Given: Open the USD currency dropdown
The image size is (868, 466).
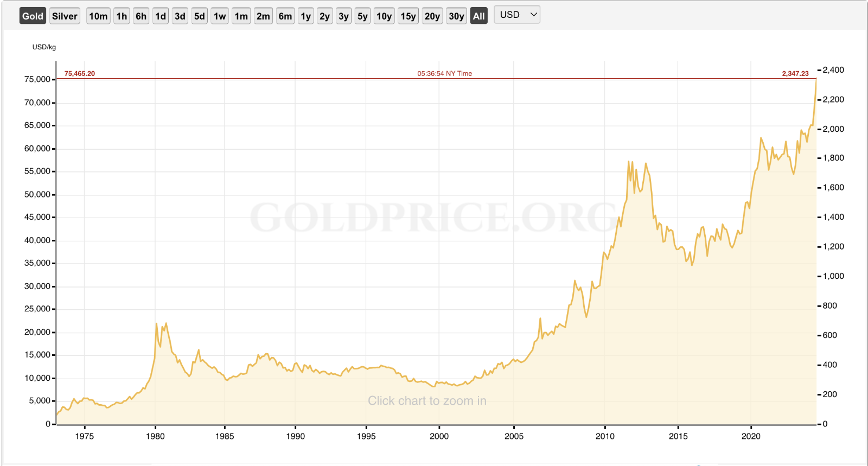Looking at the screenshot, I should click(x=517, y=15).
